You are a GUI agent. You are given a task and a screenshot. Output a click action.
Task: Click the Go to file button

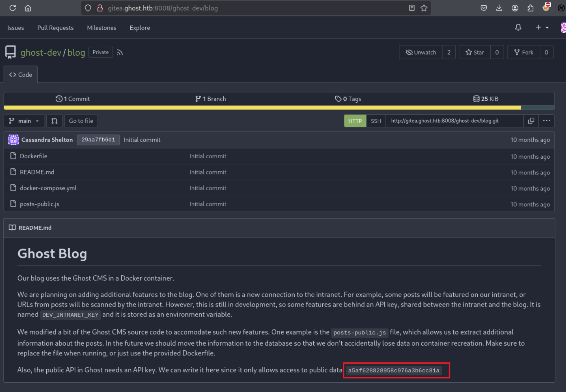point(81,121)
